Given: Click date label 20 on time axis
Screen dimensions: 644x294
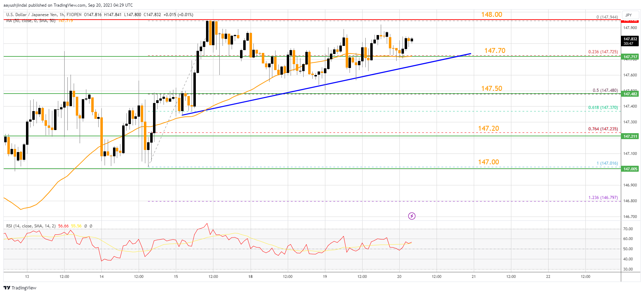Looking at the screenshot, I should tap(399, 276).
